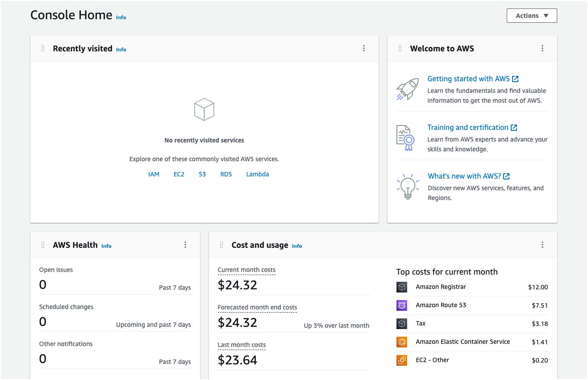Open Recently visited widget options menu
Screen dimensions: 588x380
(364, 48)
